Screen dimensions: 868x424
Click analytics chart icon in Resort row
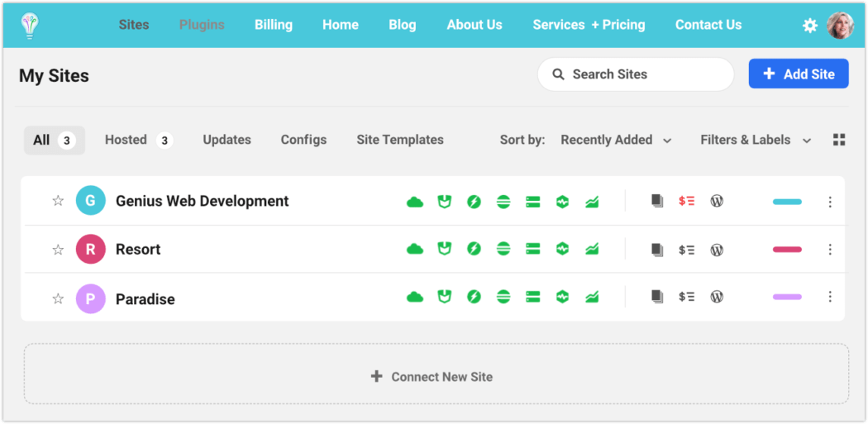(592, 250)
